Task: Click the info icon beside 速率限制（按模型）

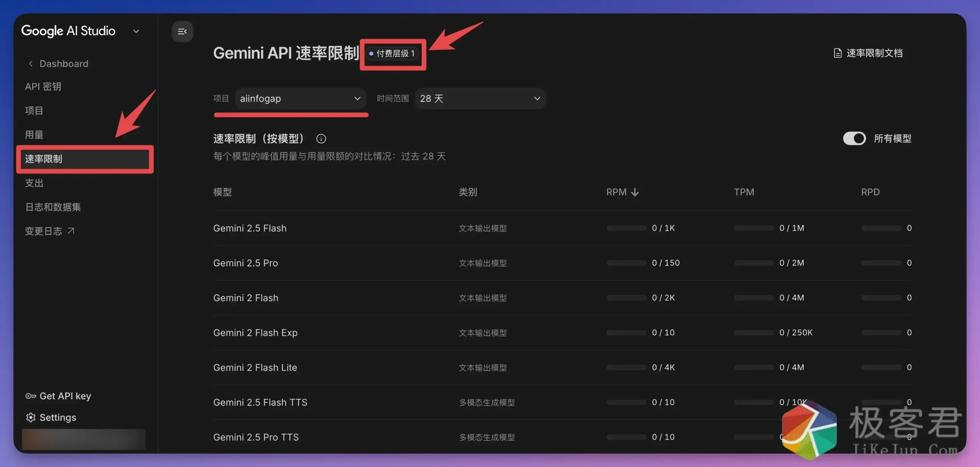Action: 321,138
